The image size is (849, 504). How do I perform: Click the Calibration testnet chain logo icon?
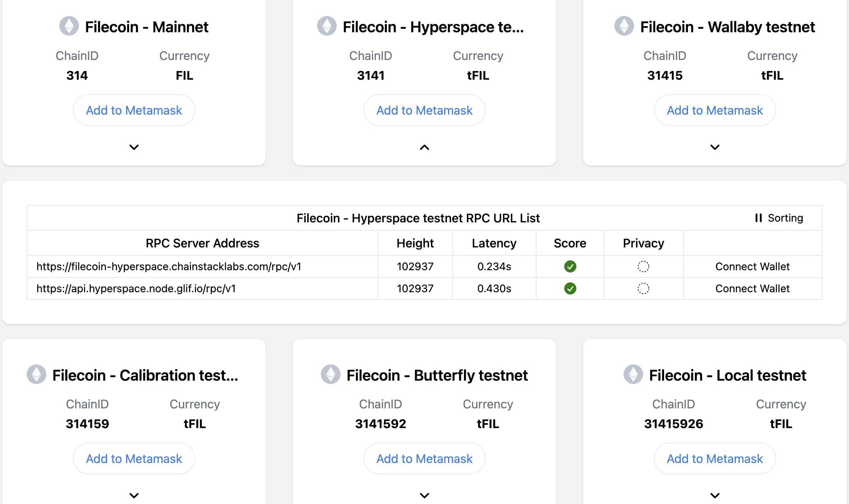click(36, 374)
